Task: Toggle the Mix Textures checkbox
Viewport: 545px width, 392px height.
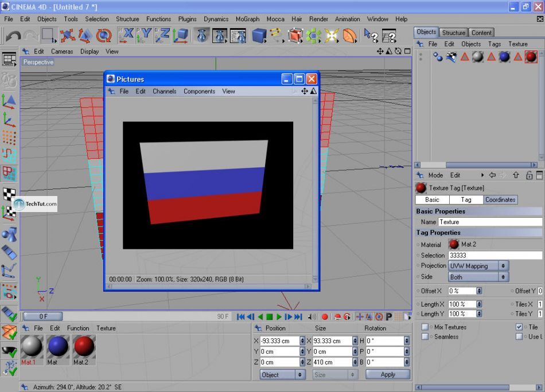Action: click(425, 327)
